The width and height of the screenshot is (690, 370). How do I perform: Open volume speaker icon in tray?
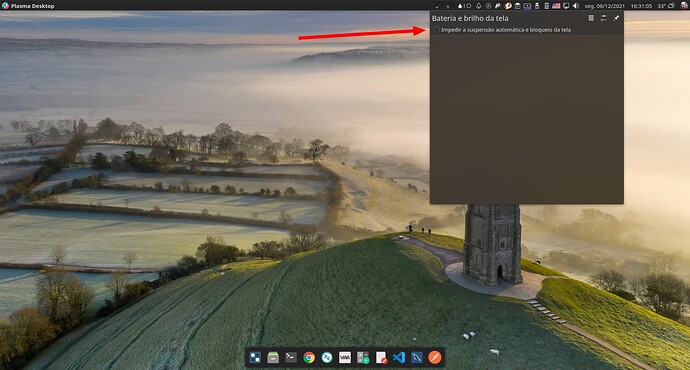576,6
